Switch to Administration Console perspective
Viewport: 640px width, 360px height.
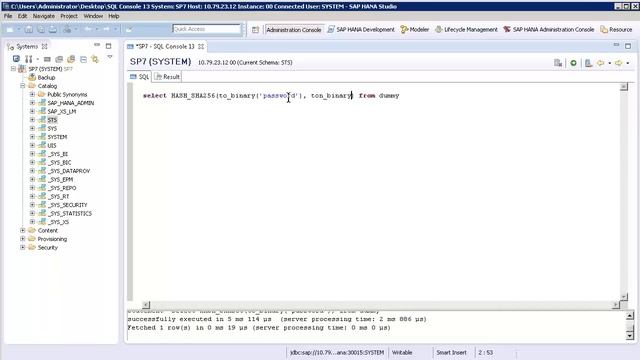293,29
